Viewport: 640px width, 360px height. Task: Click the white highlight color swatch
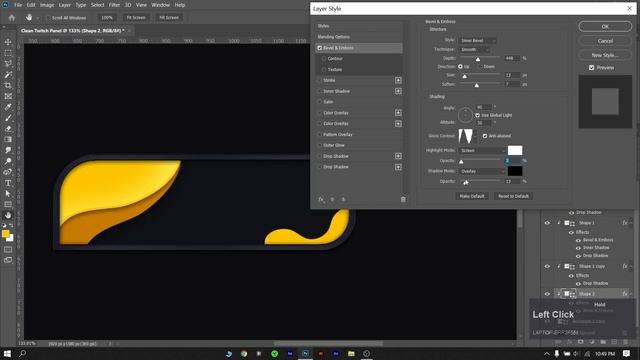click(515, 150)
